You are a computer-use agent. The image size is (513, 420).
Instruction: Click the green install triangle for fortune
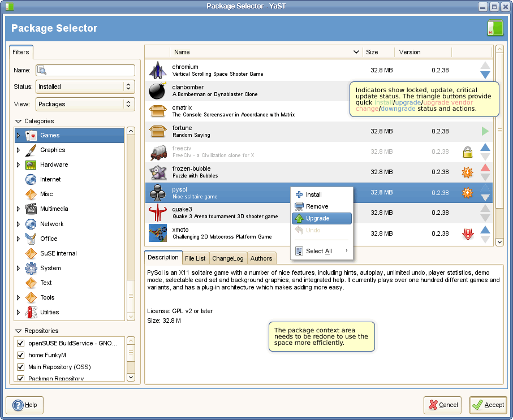click(485, 131)
